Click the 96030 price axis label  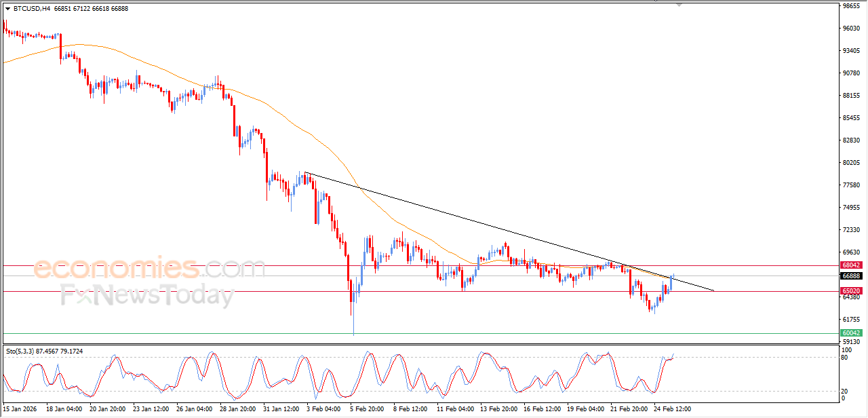[x=852, y=28]
